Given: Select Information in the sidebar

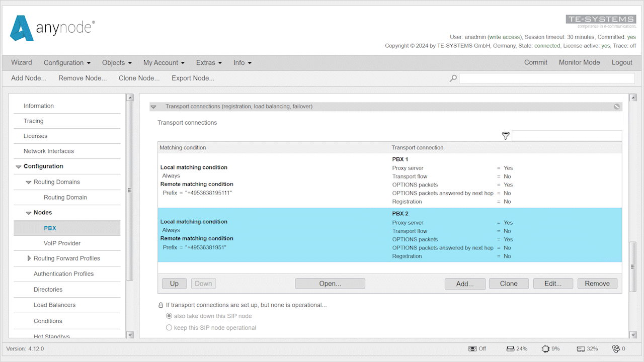Looking at the screenshot, I should (x=39, y=106).
